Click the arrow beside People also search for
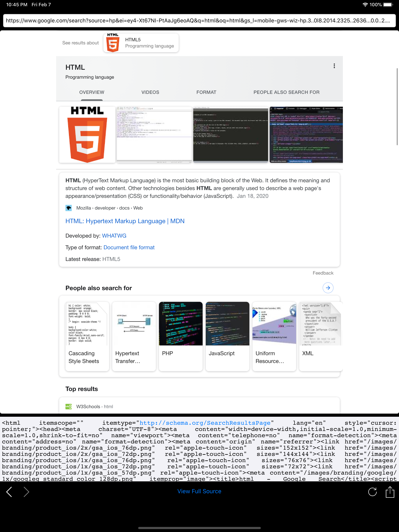Image resolution: width=399 pixels, height=532 pixels. click(x=328, y=288)
